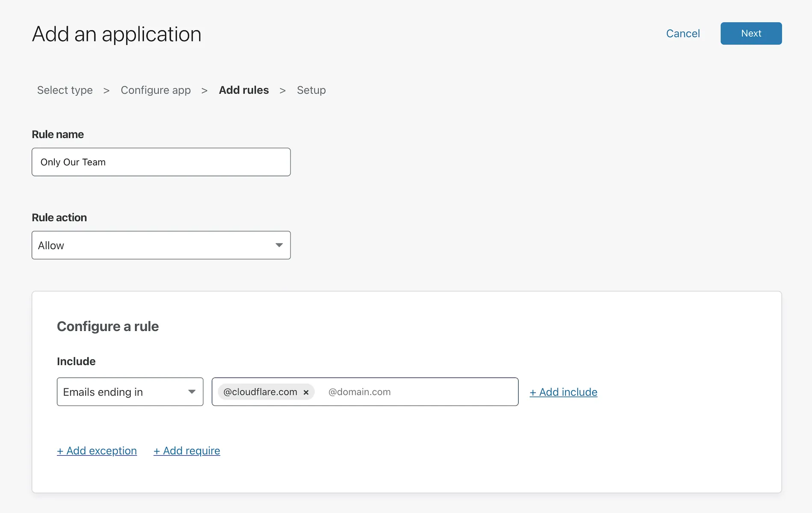Switch to the Select type step
812x513 pixels.
(65, 90)
